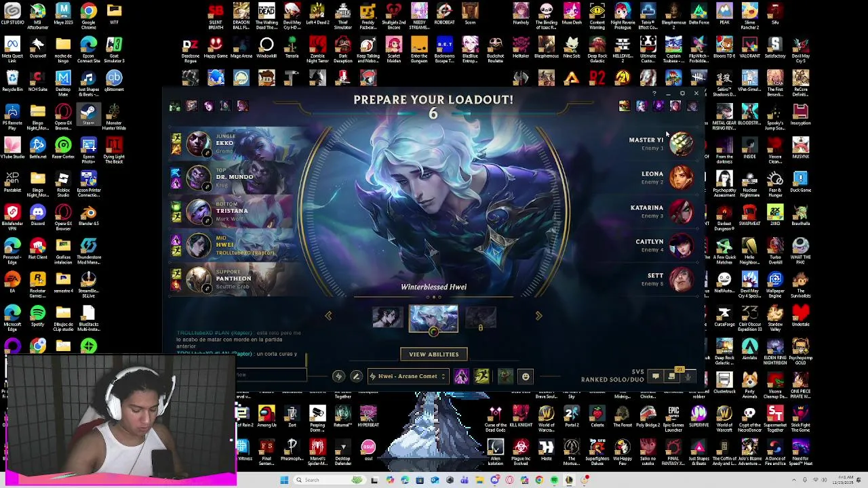868x488 pixels.
Task: Open the League client help question mark
Action: point(654,94)
